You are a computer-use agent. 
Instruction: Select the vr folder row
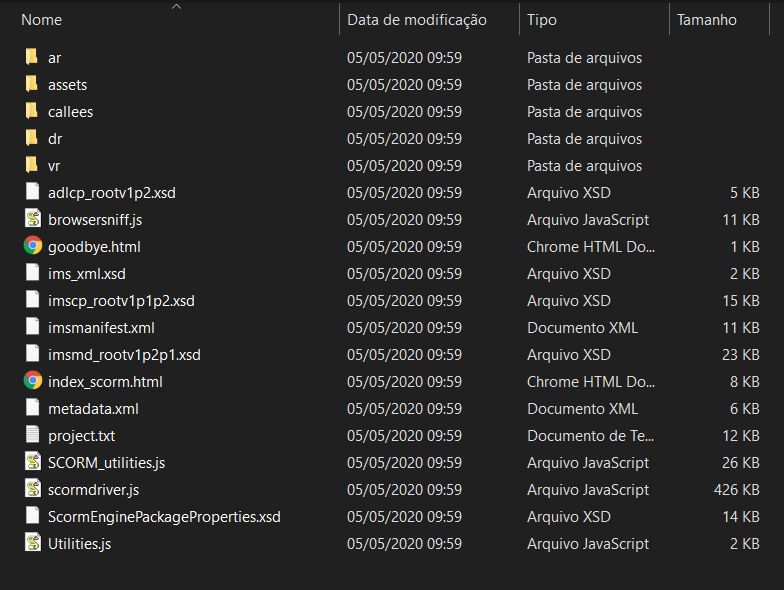click(x=54, y=166)
